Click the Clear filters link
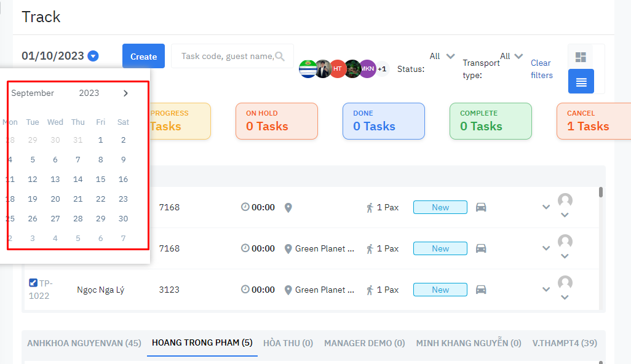This screenshot has width=631, height=364. point(542,69)
